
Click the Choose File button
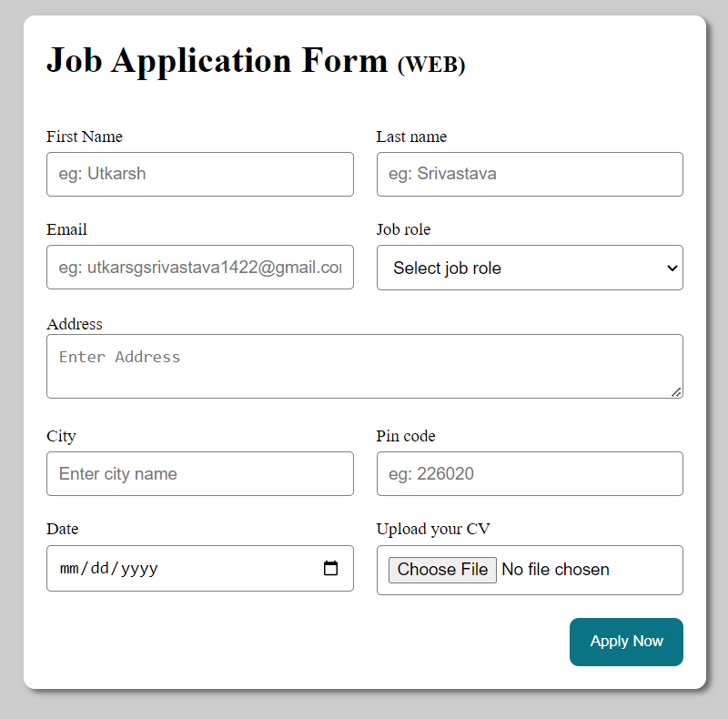click(x=442, y=570)
